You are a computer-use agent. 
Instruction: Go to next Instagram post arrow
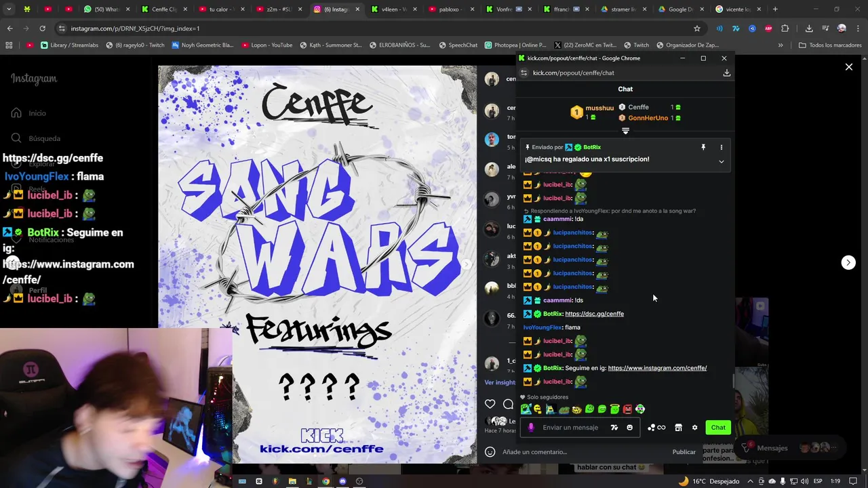point(848,262)
